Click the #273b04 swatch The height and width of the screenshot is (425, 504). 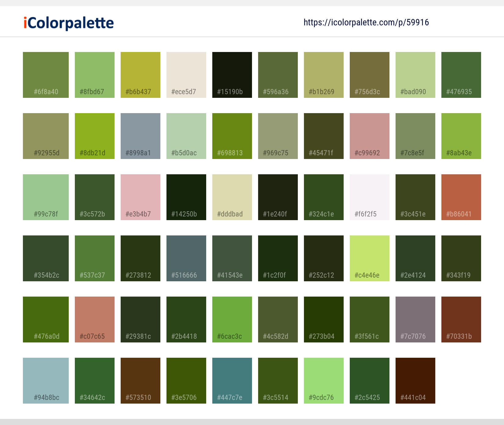coord(324,320)
